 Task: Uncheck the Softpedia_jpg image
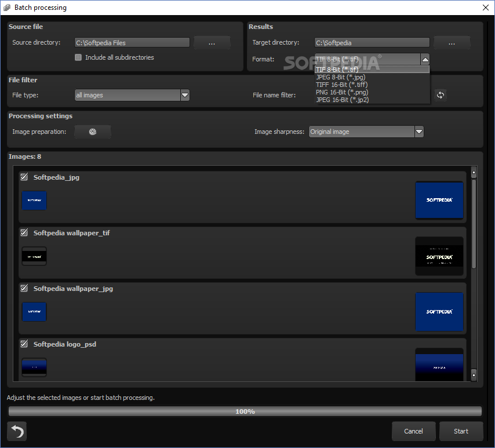tap(24, 177)
